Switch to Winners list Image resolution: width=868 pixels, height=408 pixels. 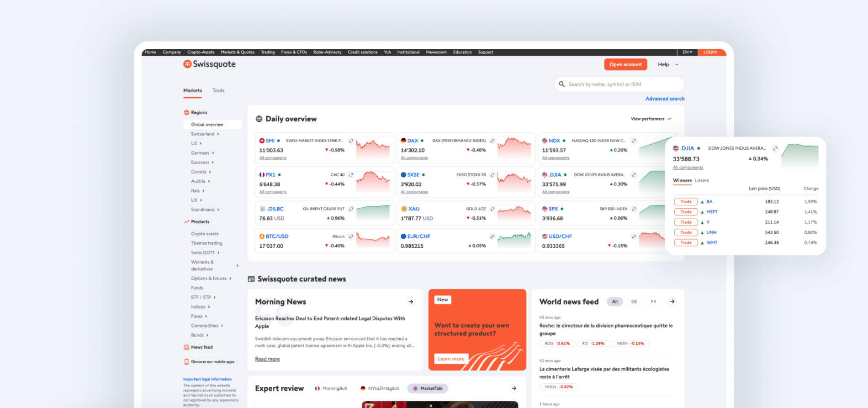point(682,180)
